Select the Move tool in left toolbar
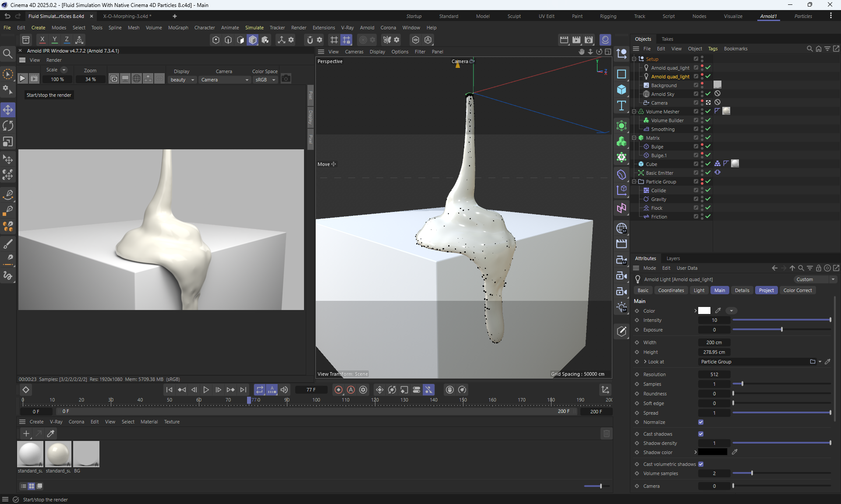The width and height of the screenshot is (841, 504). pos(8,110)
